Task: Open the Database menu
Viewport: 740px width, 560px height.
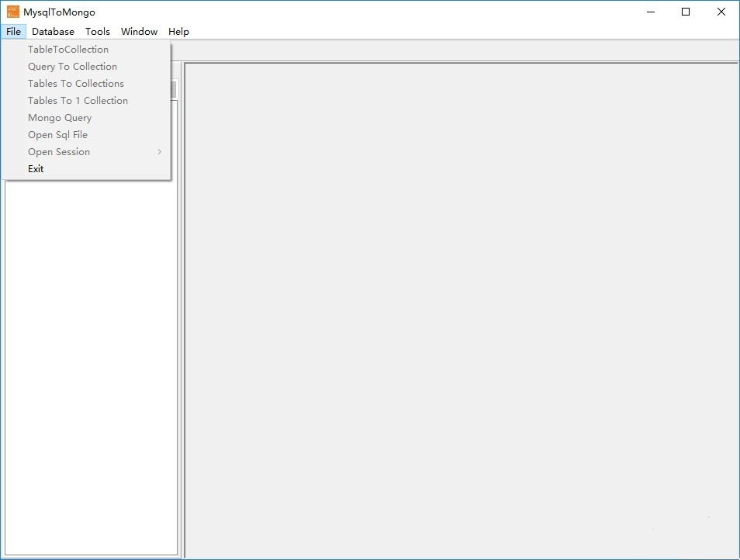Action: (53, 32)
